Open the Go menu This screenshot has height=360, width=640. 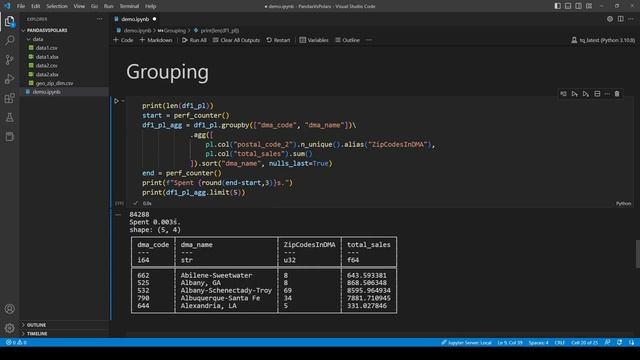[x=94, y=6]
